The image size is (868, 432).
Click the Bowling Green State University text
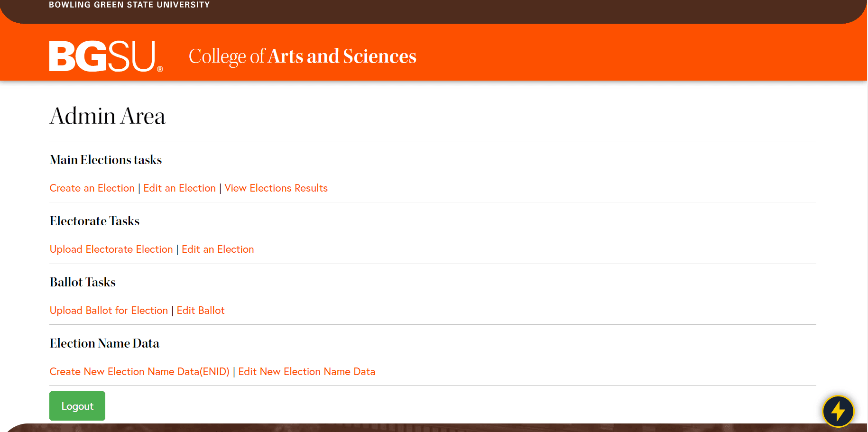129,5
